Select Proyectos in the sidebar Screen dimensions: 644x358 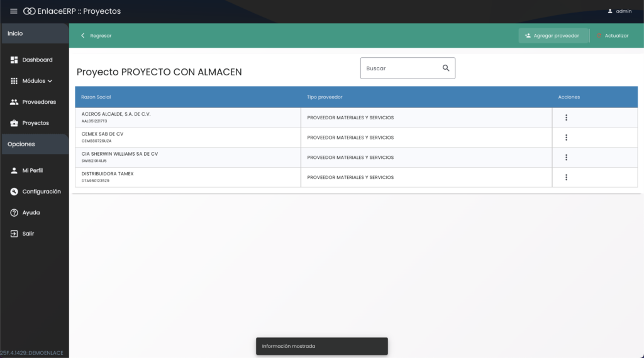coord(35,123)
